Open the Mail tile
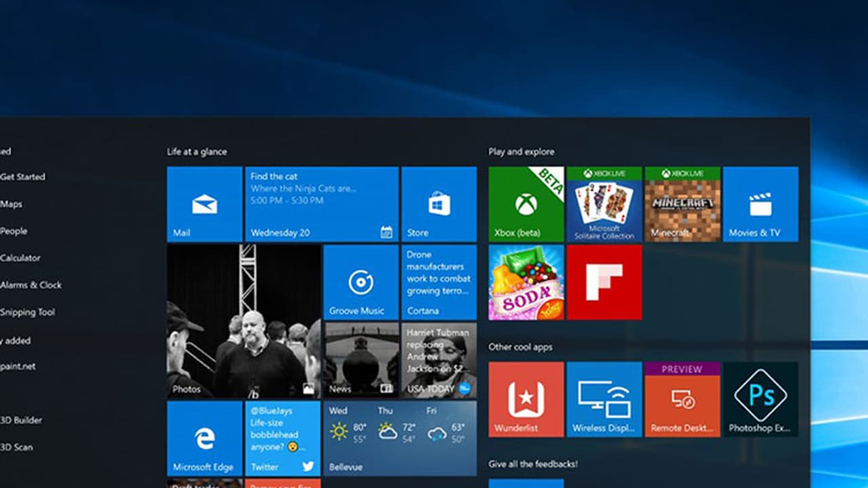 tap(204, 204)
